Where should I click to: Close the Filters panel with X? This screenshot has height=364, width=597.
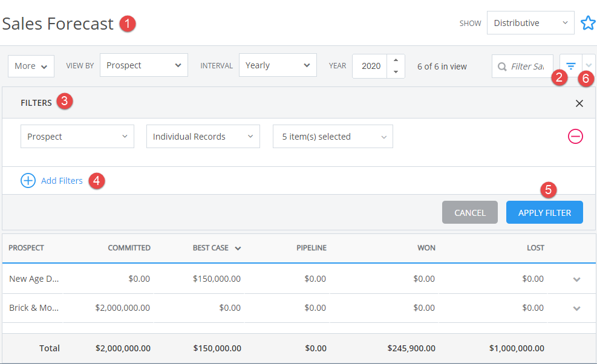[x=579, y=103]
